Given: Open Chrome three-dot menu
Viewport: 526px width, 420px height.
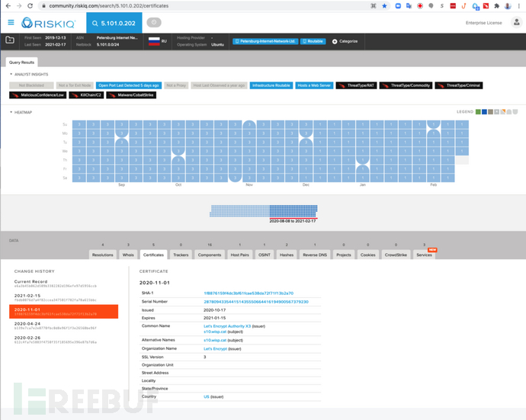Looking at the screenshot, I should tap(519, 5).
